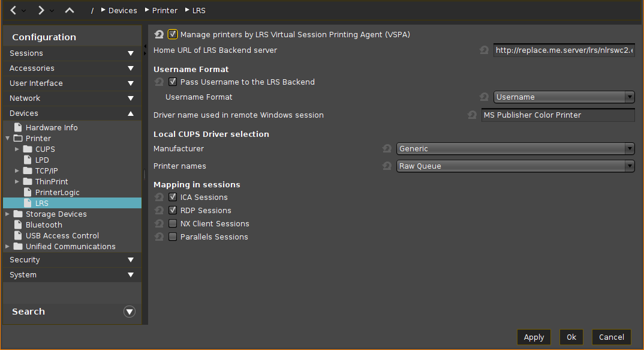Reset the Home URL of LRS Backend setting
Viewport: 644px width, 350px height.
tap(484, 50)
